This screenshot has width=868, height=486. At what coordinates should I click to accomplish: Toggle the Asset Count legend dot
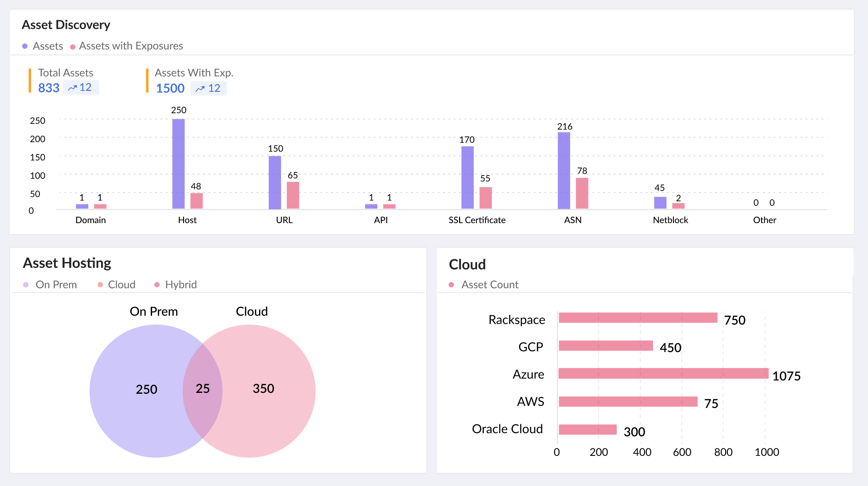point(451,285)
